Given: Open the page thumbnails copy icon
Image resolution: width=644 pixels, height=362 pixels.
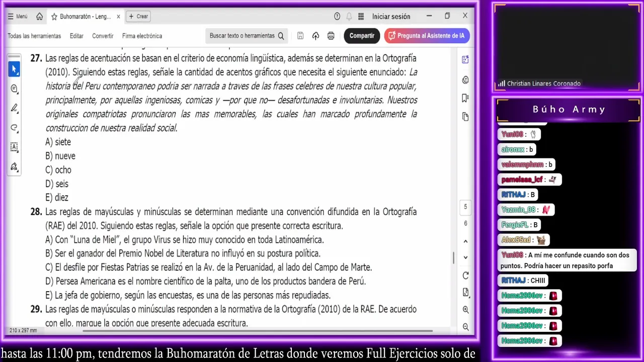Looking at the screenshot, I should coord(465,117).
